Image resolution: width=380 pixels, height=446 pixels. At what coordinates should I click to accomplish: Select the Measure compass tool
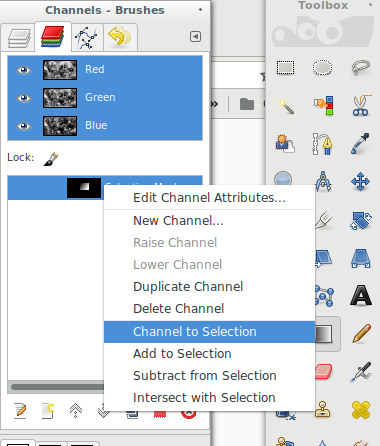coord(323,181)
